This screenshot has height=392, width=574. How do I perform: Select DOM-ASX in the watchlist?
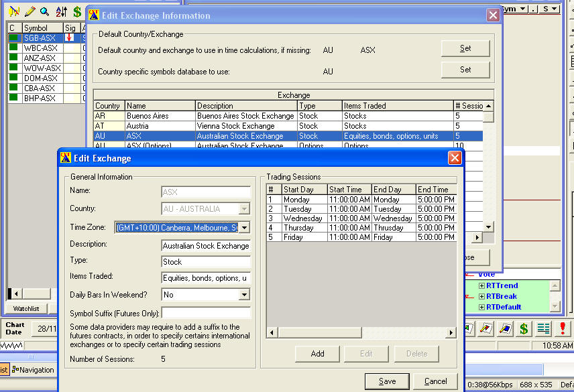[x=42, y=78]
